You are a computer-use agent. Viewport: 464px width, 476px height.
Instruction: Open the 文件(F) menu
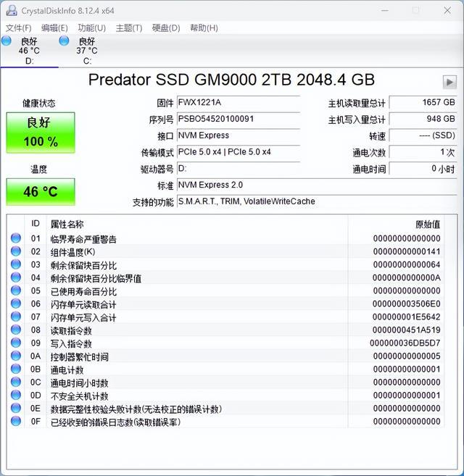(19, 28)
